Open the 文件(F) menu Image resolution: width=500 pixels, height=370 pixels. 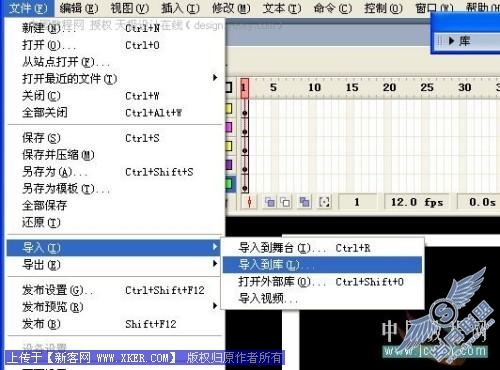click(28, 8)
